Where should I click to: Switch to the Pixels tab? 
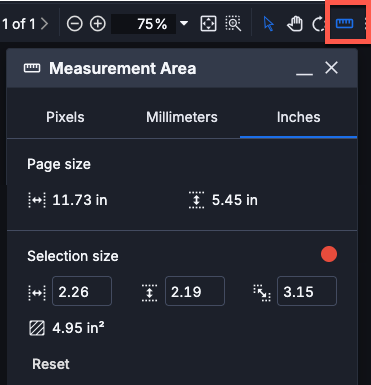point(65,117)
